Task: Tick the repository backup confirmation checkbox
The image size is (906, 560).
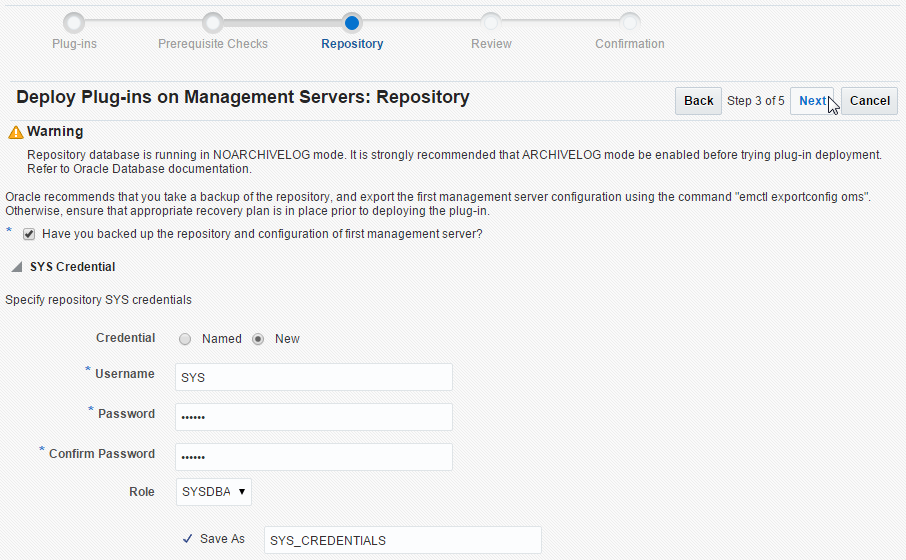Action: (29, 234)
